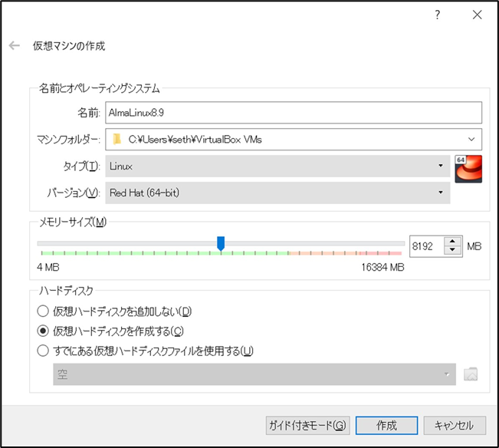Click the memory size slider handle
This screenshot has width=499, height=448.
(221, 244)
